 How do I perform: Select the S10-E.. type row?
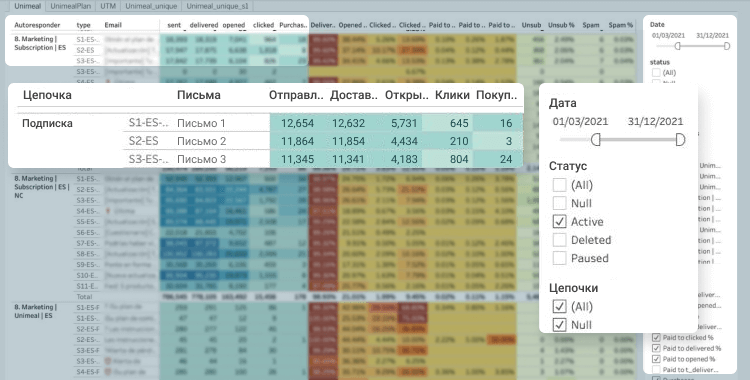tap(87, 275)
